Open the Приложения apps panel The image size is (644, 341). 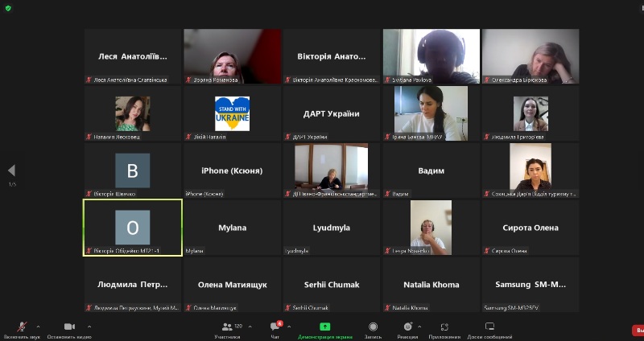[x=444, y=330]
